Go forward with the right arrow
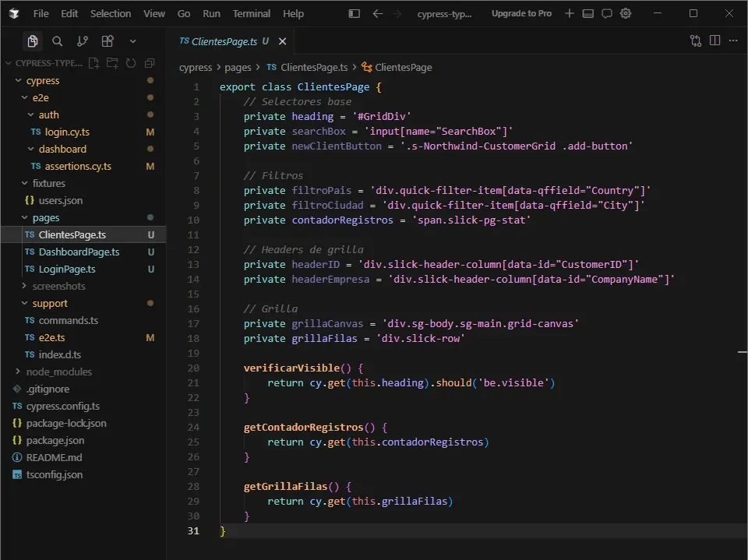Viewport: 748px width, 560px height. click(x=397, y=13)
